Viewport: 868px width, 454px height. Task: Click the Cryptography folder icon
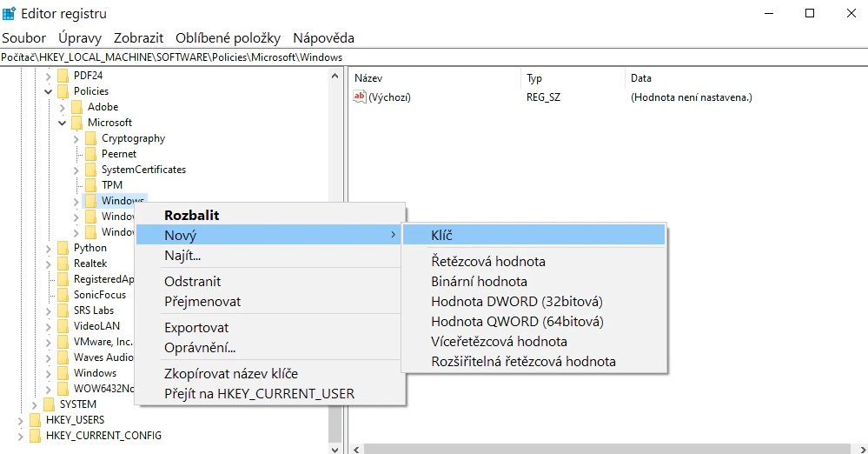click(x=90, y=138)
